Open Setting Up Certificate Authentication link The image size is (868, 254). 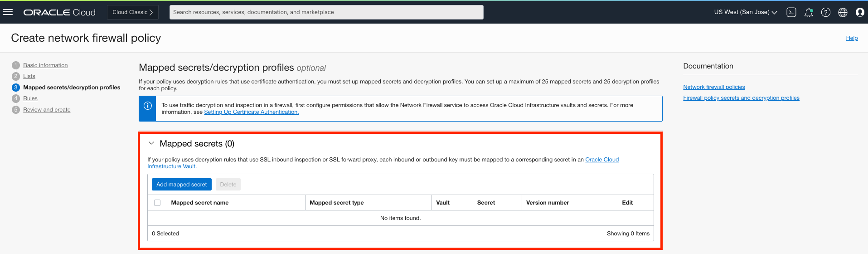coord(251,112)
